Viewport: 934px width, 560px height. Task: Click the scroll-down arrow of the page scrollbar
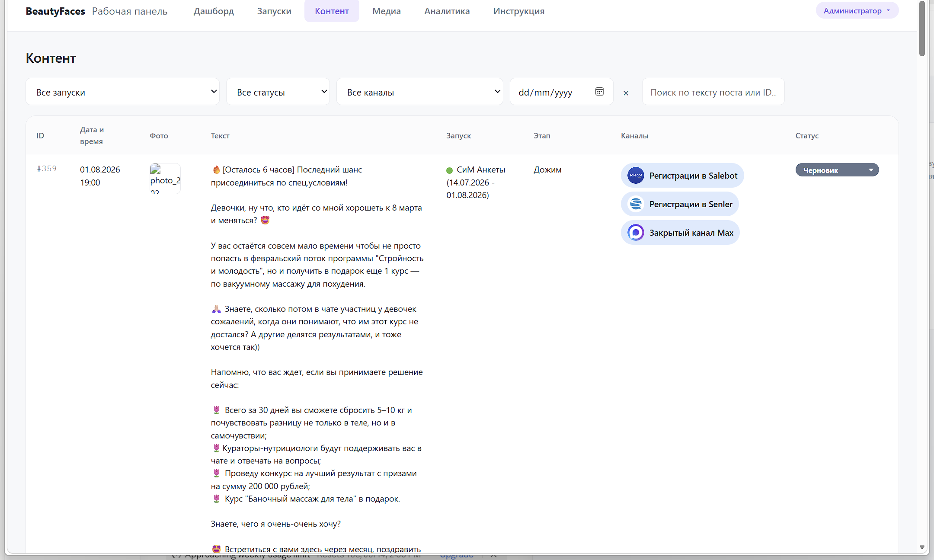[922, 547]
